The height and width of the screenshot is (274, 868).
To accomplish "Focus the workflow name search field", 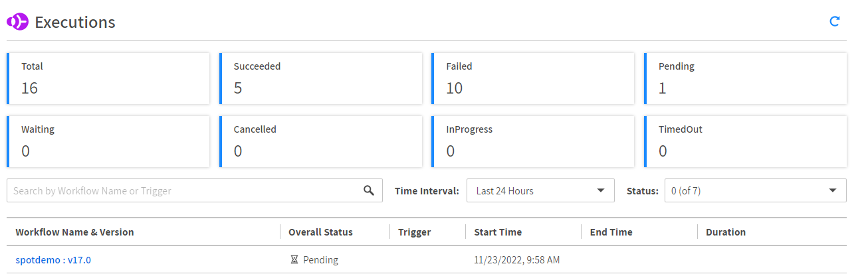I will coord(186,190).
